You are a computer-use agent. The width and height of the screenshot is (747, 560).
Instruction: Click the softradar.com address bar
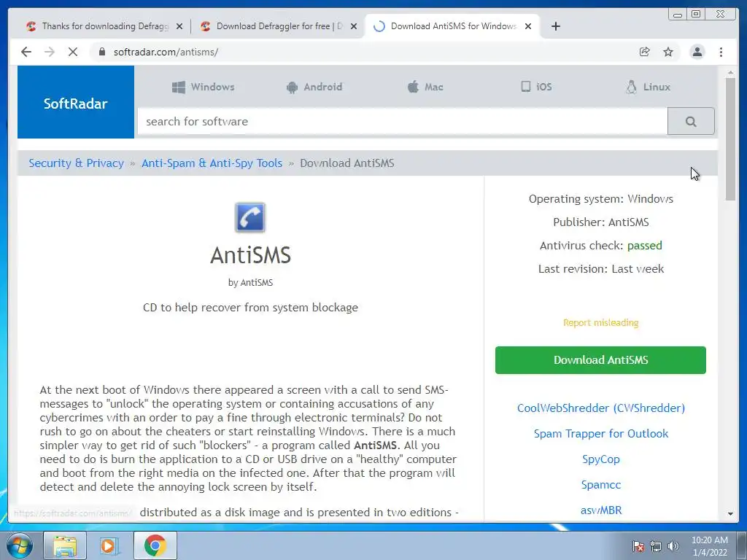pos(362,52)
